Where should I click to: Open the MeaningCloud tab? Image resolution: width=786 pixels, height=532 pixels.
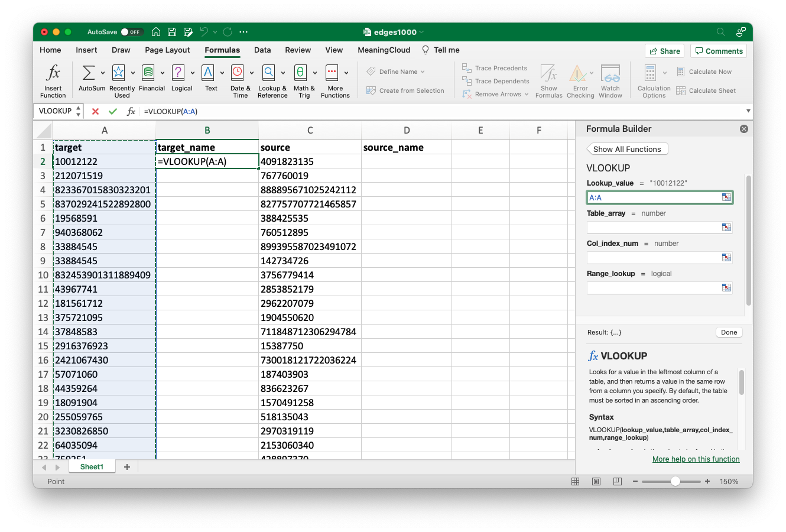(x=384, y=50)
